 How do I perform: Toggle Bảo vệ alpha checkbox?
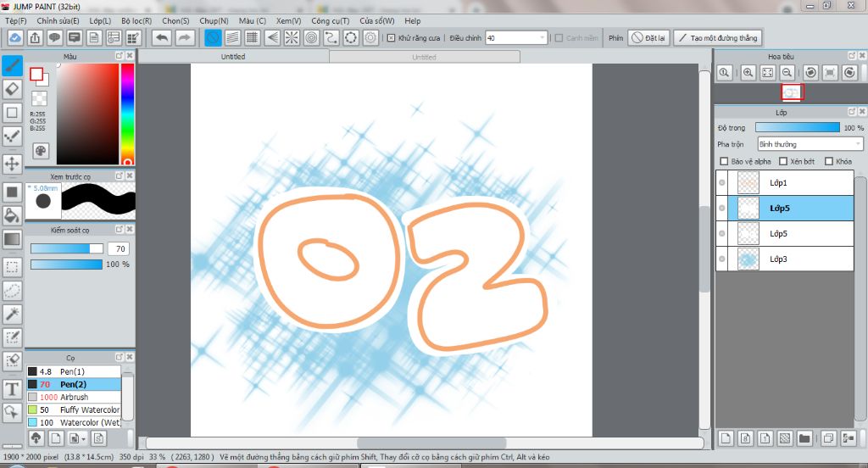[724, 161]
